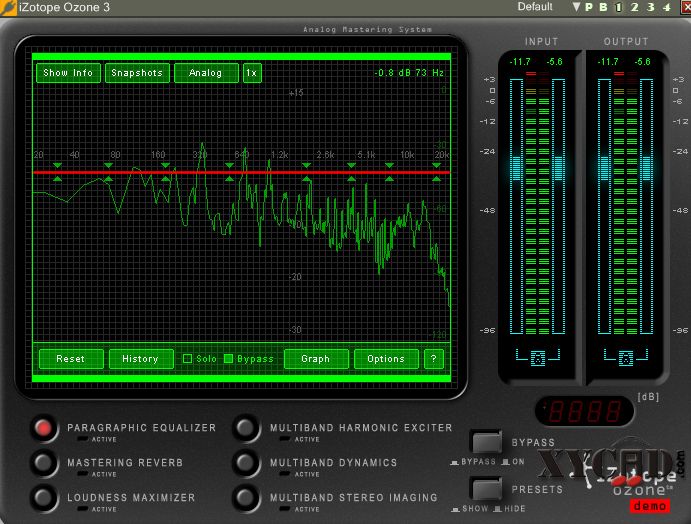Click the 1x zoom button
This screenshot has height=524, width=691.
click(x=252, y=73)
